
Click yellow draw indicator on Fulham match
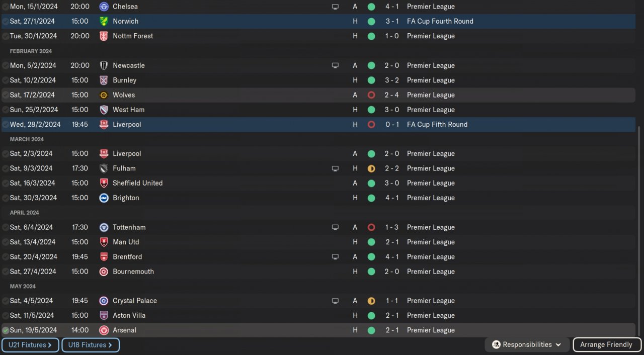[371, 168]
